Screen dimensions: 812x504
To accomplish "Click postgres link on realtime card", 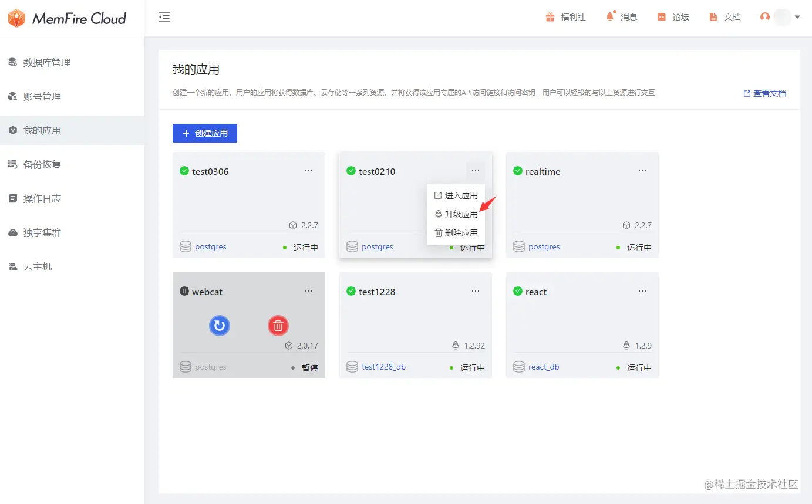I will coord(544,247).
